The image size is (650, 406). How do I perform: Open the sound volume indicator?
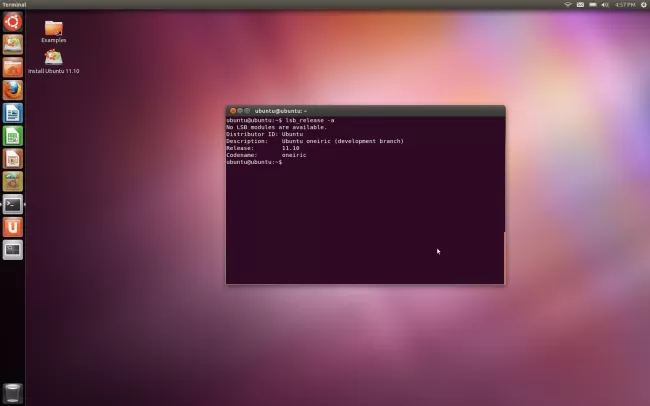coord(605,5)
